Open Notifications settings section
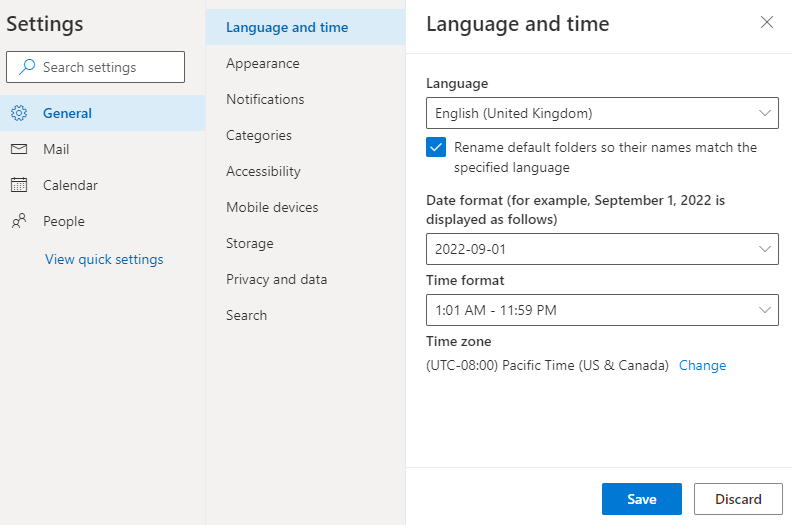The height and width of the screenshot is (525, 792). 265,99
